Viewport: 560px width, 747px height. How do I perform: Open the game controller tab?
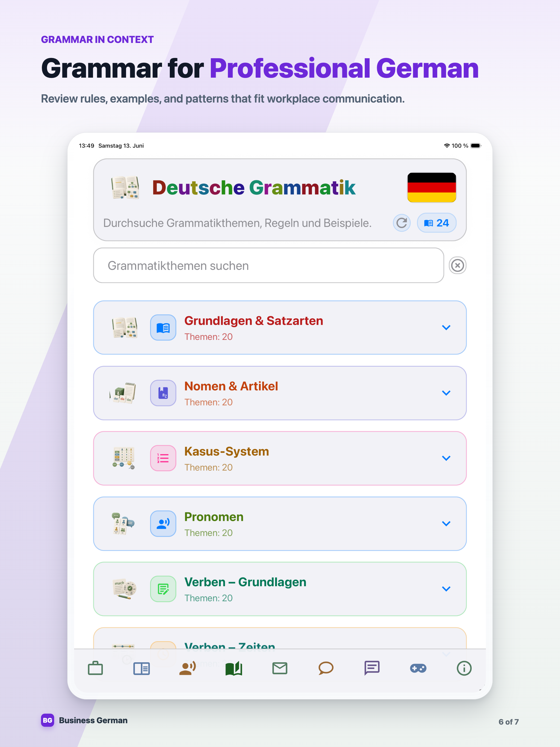point(418,668)
